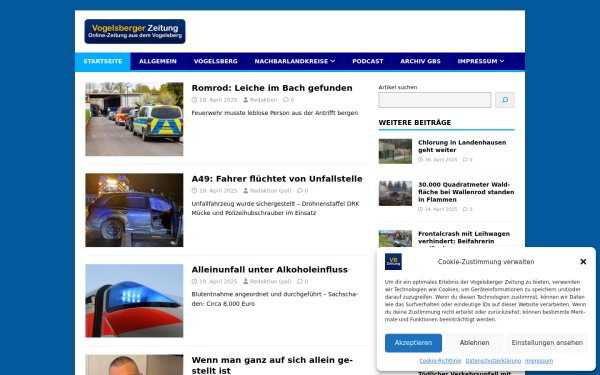
Task: Click Redaktion (pol) author on A49 article
Action: click(271, 191)
